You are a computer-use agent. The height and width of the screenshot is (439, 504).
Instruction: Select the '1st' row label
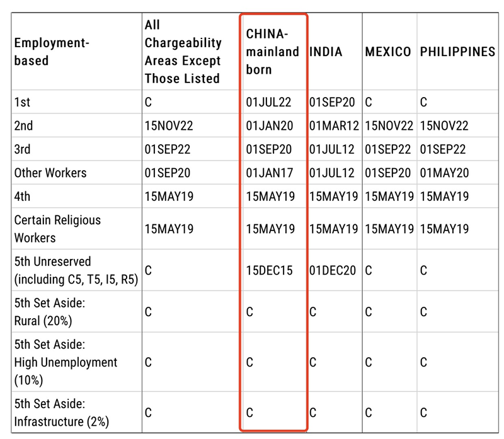coord(22,102)
